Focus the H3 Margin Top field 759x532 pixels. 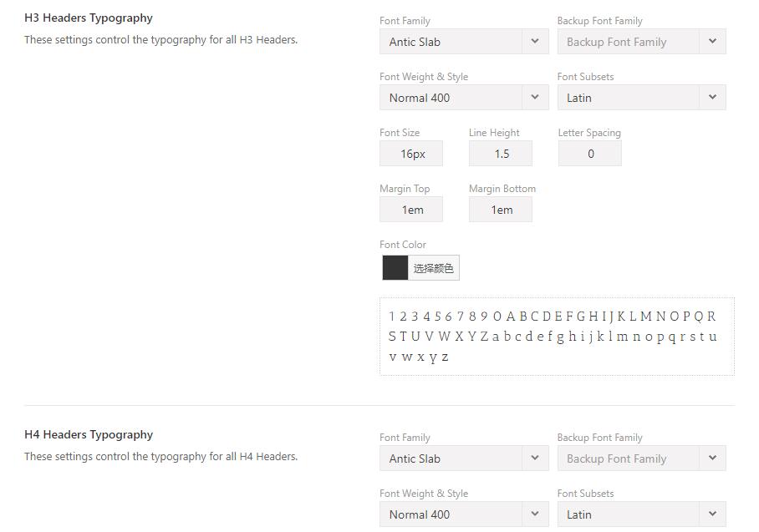point(411,210)
